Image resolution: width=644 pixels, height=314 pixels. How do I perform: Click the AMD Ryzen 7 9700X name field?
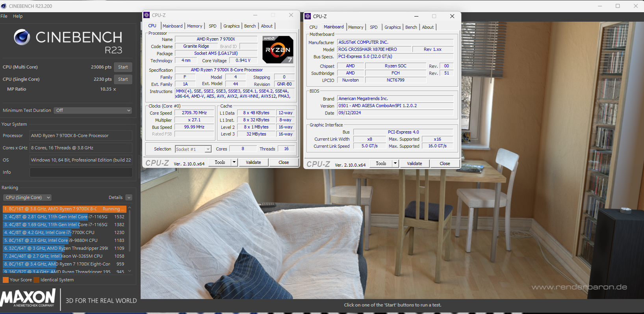(x=216, y=39)
